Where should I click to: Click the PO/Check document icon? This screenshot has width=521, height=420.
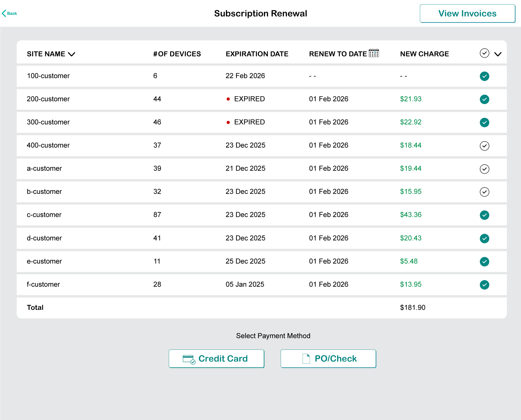click(306, 359)
